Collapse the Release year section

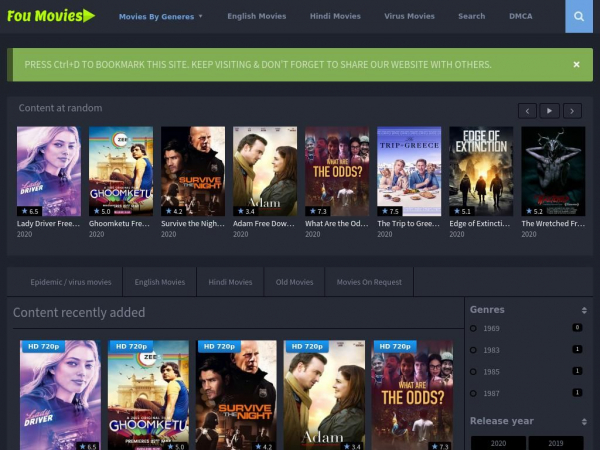584,421
